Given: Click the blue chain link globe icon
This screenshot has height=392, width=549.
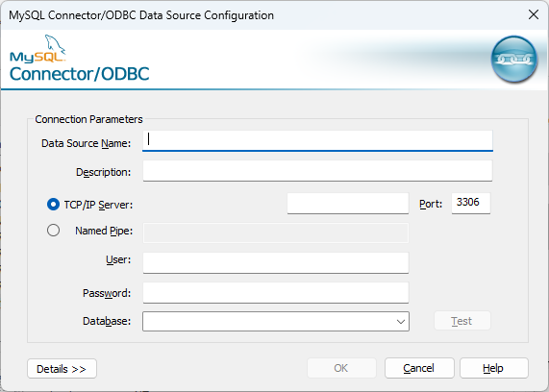Looking at the screenshot, I should (514, 60).
